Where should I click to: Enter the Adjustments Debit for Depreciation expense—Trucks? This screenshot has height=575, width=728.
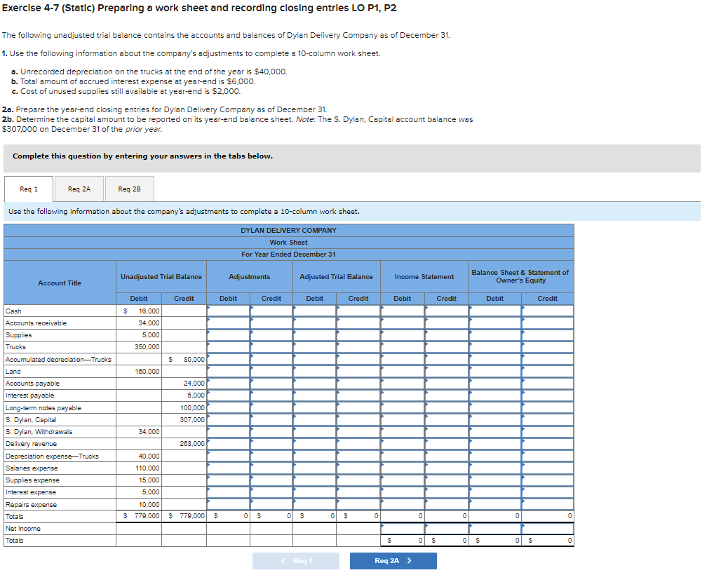228,456
